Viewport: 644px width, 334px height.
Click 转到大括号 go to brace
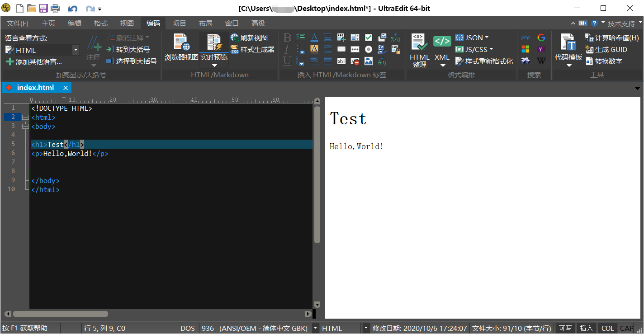pyautogui.click(x=128, y=49)
